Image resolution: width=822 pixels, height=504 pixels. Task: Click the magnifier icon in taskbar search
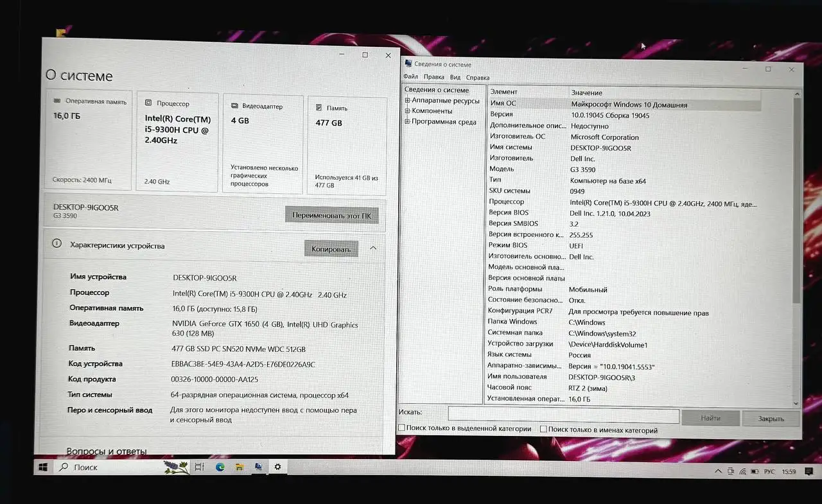64,467
